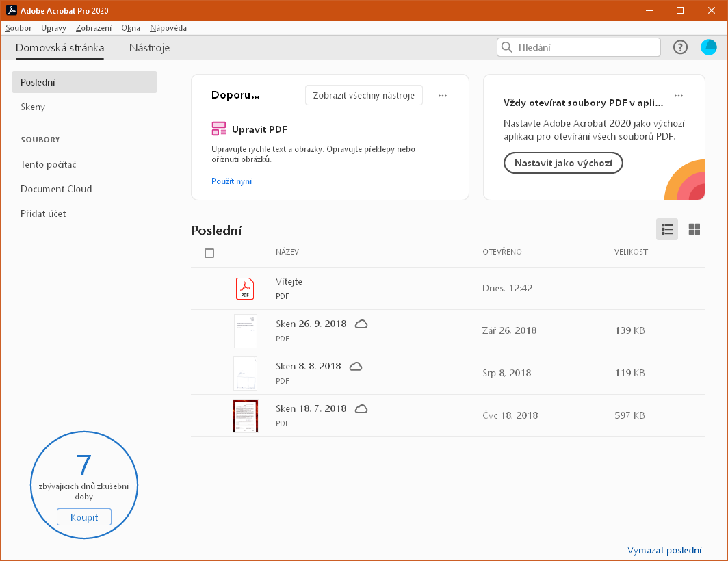Open the help question mark icon
Viewport: 728px width, 561px height.
pyautogui.click(x=680, y=47)
